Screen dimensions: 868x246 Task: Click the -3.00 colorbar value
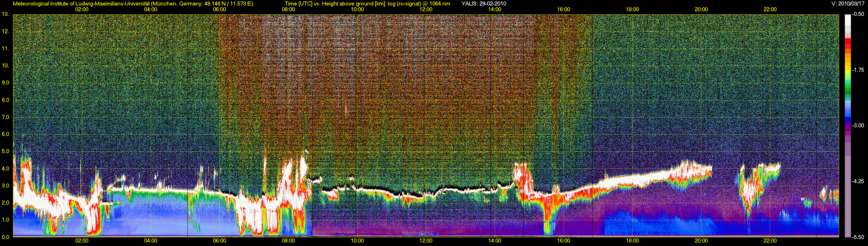pyautogui.click(x=858, y=126)
